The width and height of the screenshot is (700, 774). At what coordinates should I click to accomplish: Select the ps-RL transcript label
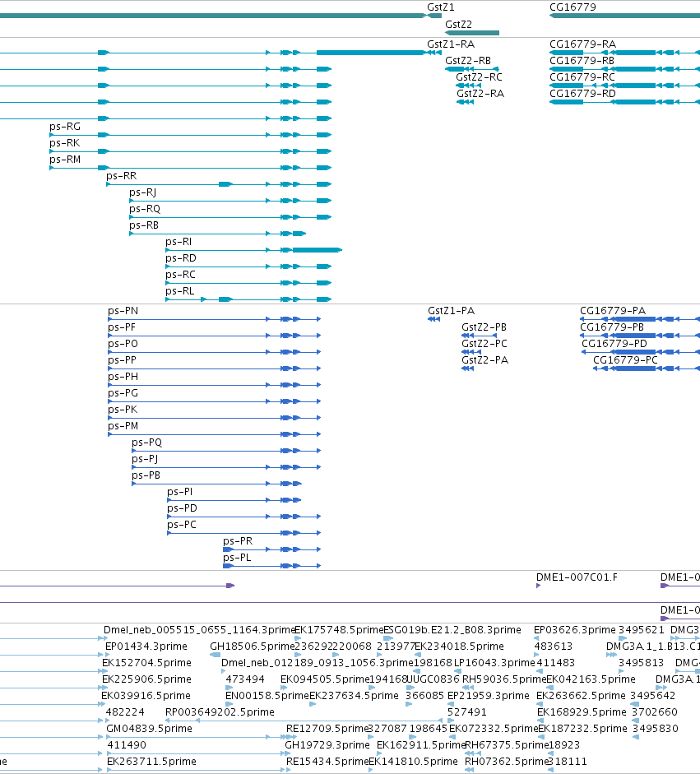179,291
